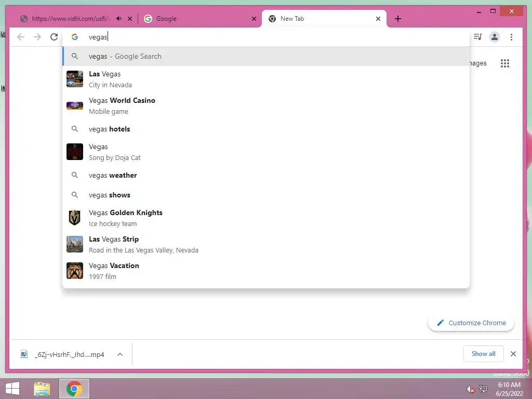532x399 pixels.
Task: Mute the vidlii tab via its speaker icon
Action: point(118,19)
